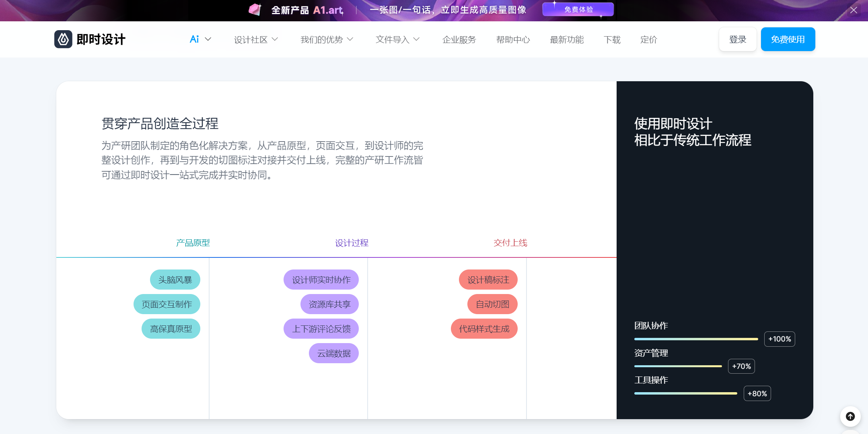Select the 设计师实时协作 pill

(321, 280)
